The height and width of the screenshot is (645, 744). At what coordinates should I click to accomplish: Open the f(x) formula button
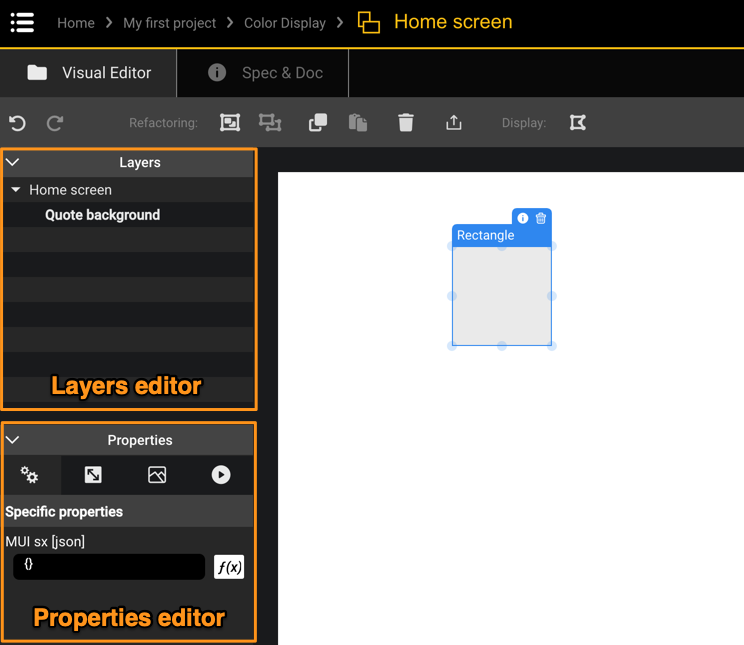[x=229, y=567]
